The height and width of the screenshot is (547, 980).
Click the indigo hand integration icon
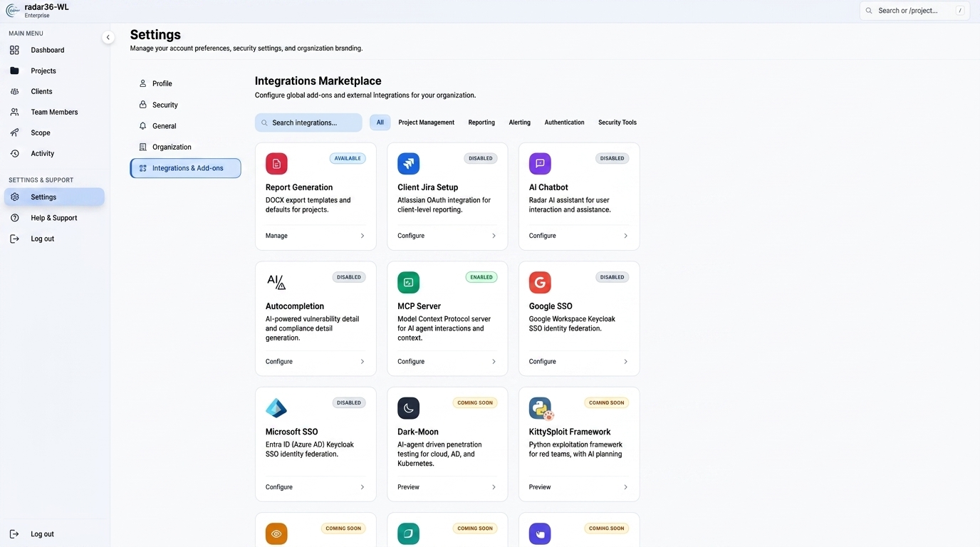tap(540, 533)
